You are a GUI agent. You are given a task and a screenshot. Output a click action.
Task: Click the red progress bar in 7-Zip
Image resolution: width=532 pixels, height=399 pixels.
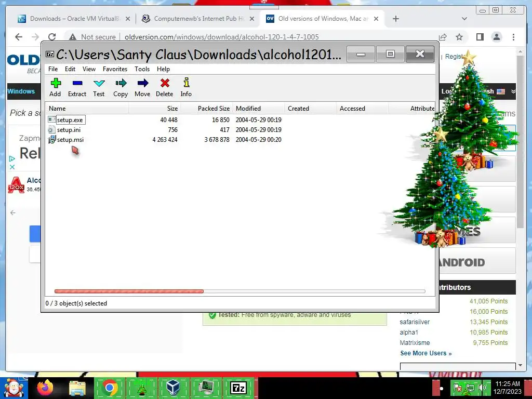tap(129, 291)
